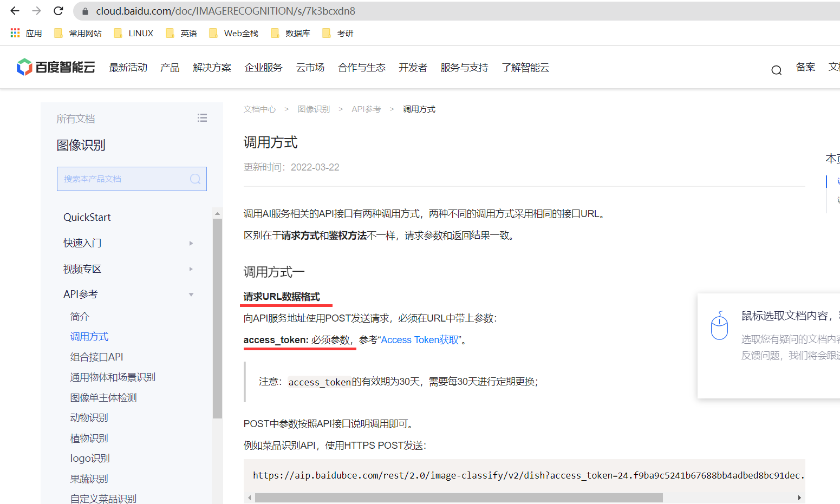Open the 开发者 menu

413,67
